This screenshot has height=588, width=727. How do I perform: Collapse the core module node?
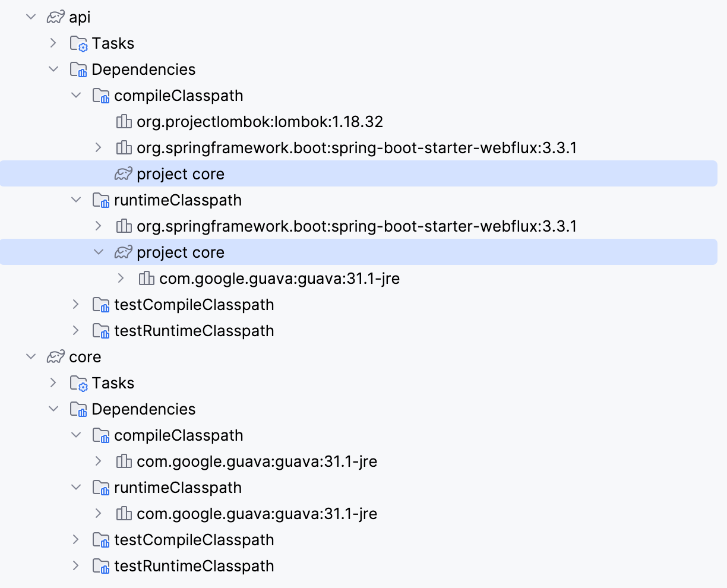point(31,357)
